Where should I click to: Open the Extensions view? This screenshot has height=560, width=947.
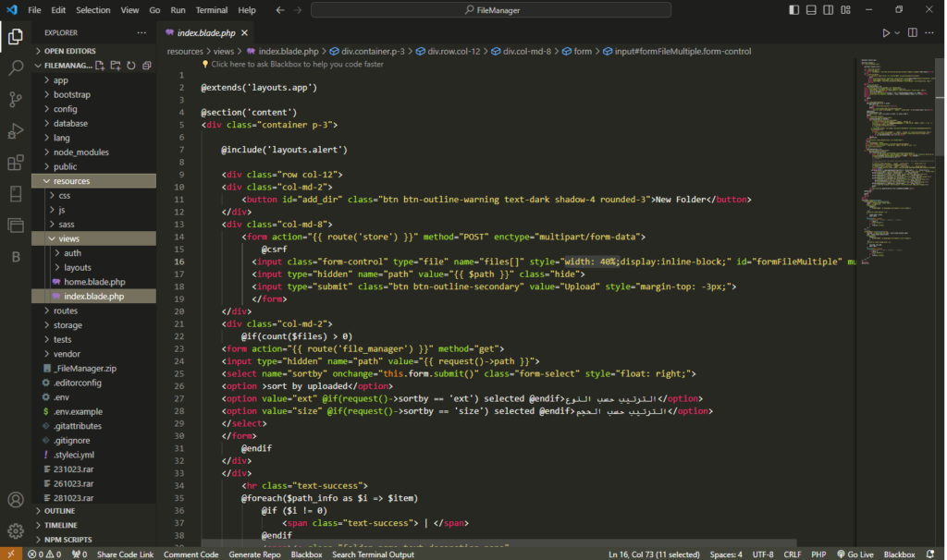[x=14, y=162]
